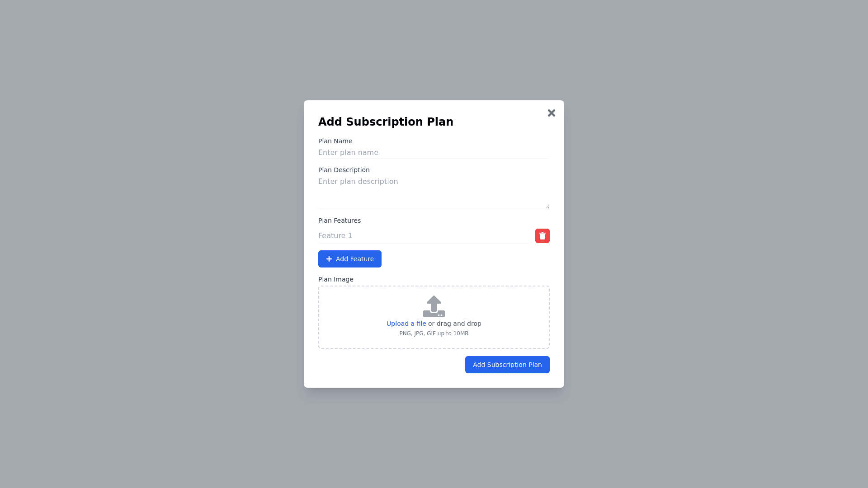
Task: Submit with the Add Subscription Plan button
Action: pyautogui.click(x=507, y=365)
